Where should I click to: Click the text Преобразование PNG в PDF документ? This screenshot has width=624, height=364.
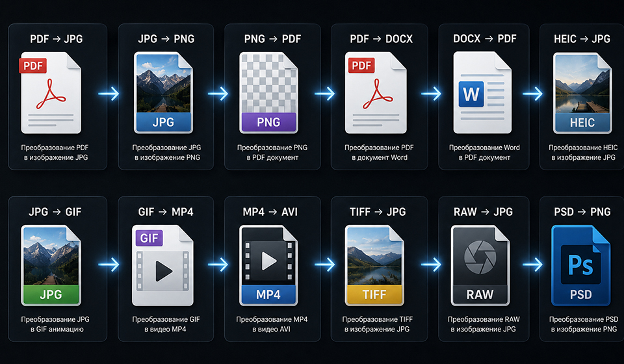(272, 152)
